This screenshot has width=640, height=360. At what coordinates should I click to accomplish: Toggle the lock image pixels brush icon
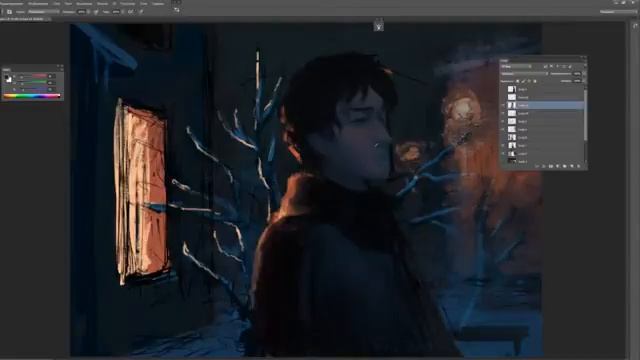coord(524,81)
